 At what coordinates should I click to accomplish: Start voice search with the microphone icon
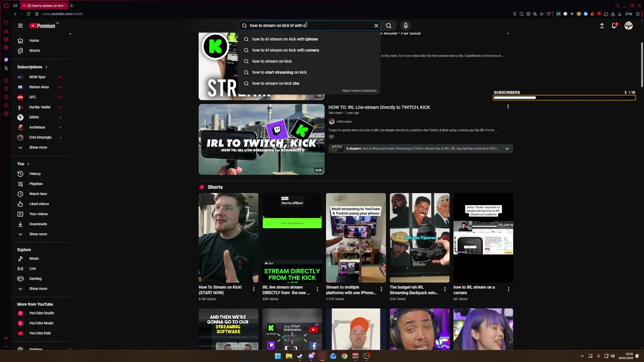click(x=406, y=26)
